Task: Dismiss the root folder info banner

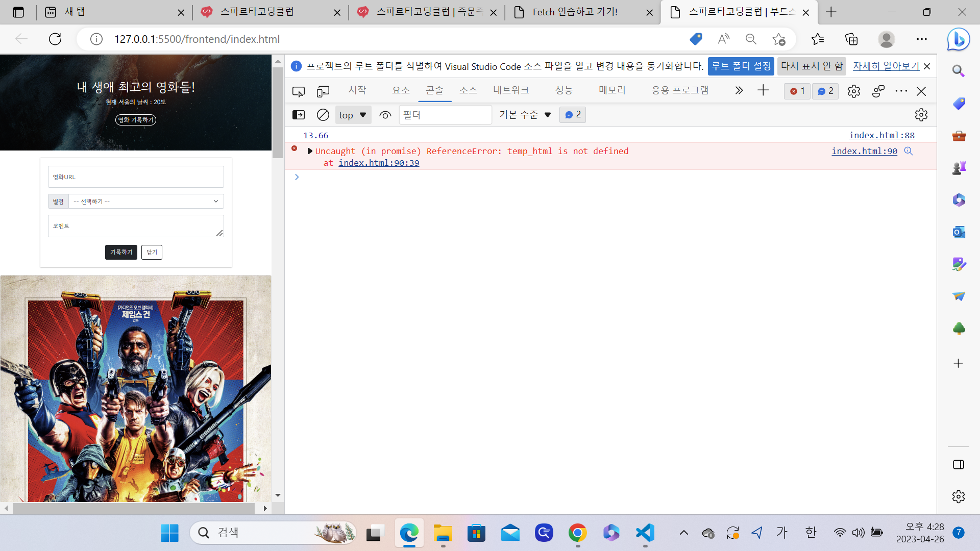Action: tap(927, 66)
